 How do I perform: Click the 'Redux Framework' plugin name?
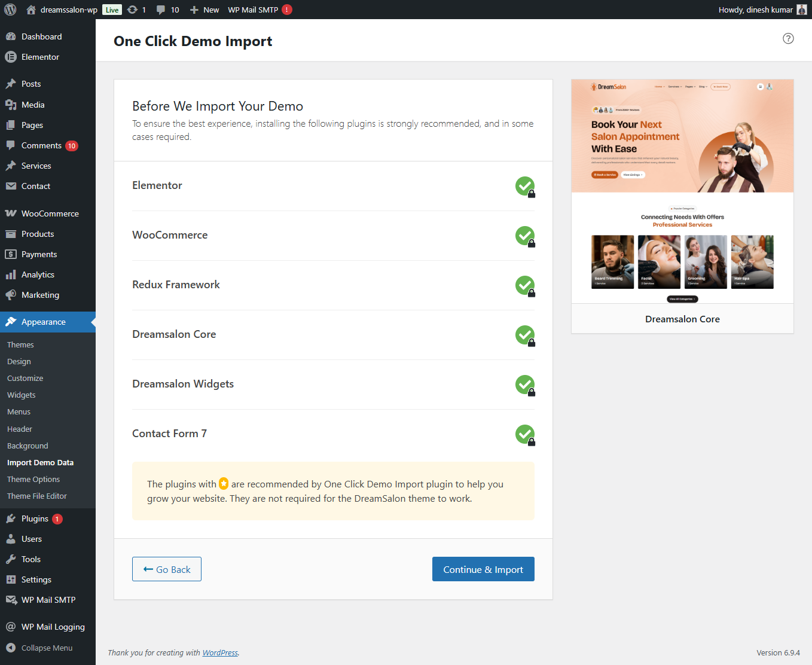176,285
